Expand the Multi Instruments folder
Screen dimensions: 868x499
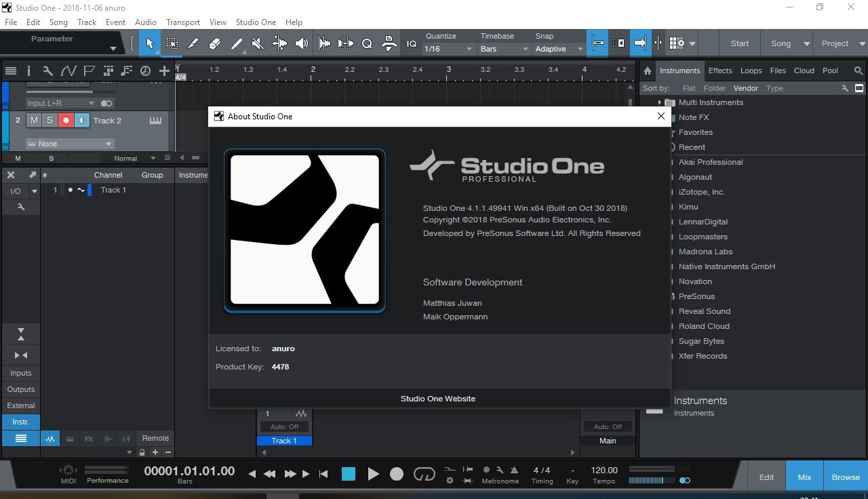659,102
